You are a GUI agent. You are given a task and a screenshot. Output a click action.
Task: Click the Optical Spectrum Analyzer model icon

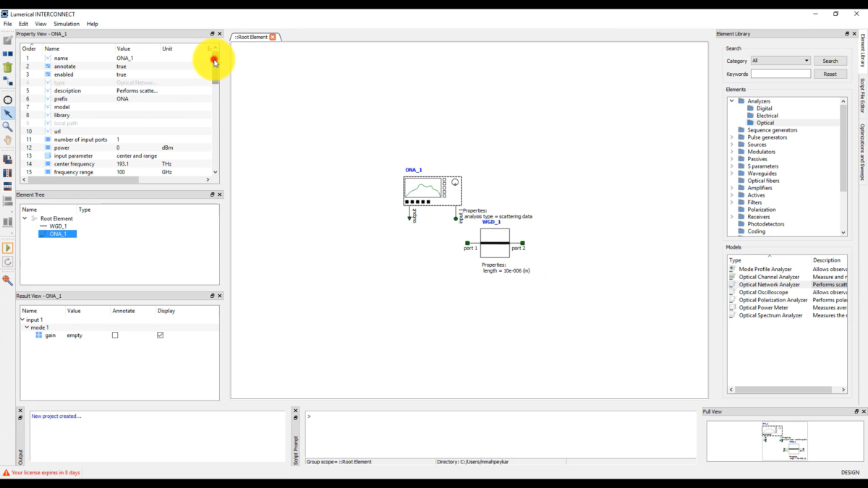pos(733,315)
